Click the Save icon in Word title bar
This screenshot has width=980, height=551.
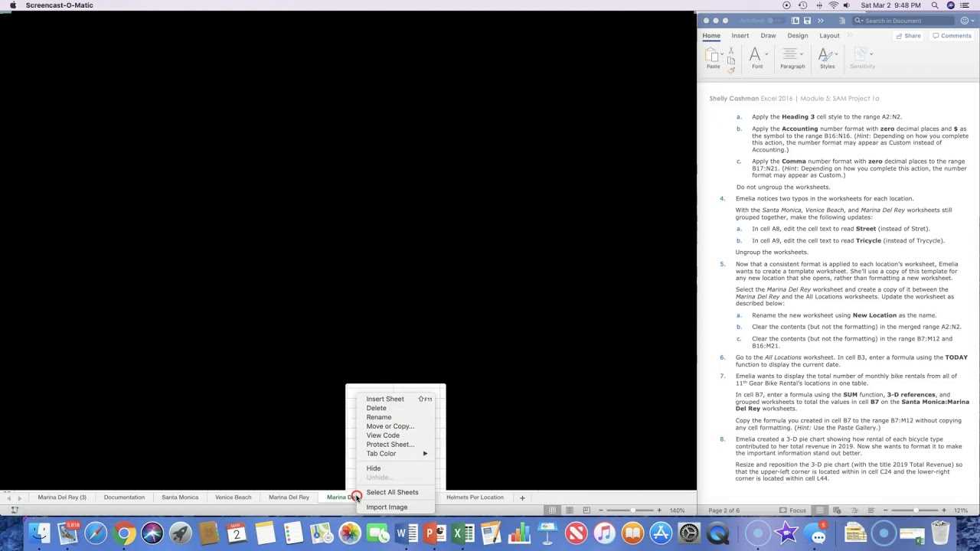point(807,21)
